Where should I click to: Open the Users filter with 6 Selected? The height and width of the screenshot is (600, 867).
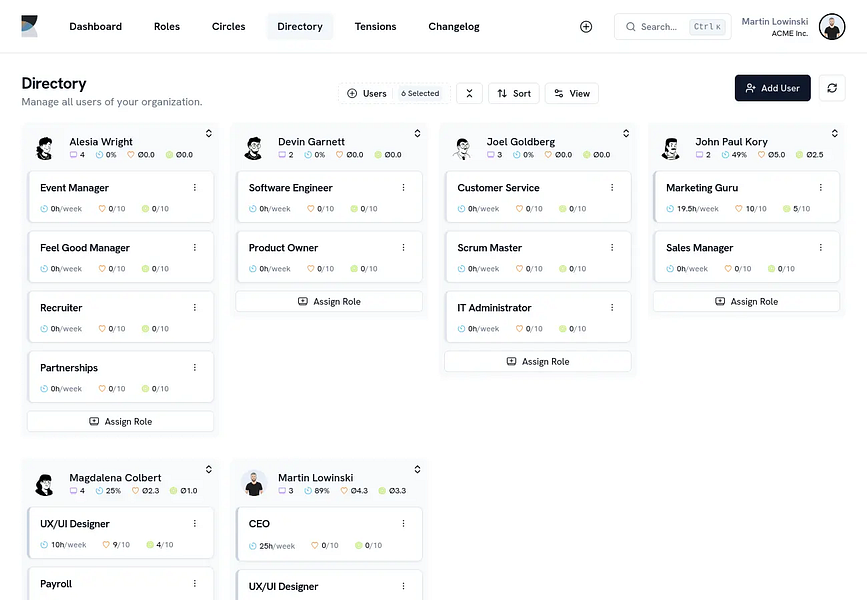click(394, 93)
